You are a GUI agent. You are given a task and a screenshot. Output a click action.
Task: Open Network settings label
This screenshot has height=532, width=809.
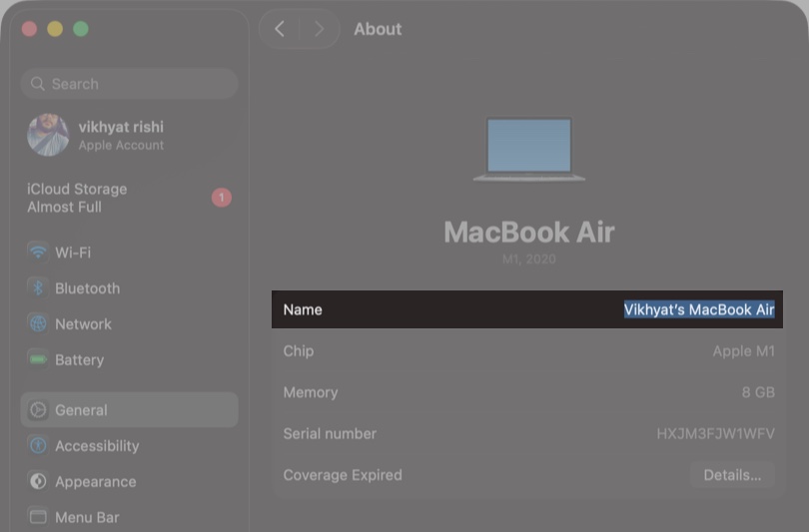tap(83, 324)
